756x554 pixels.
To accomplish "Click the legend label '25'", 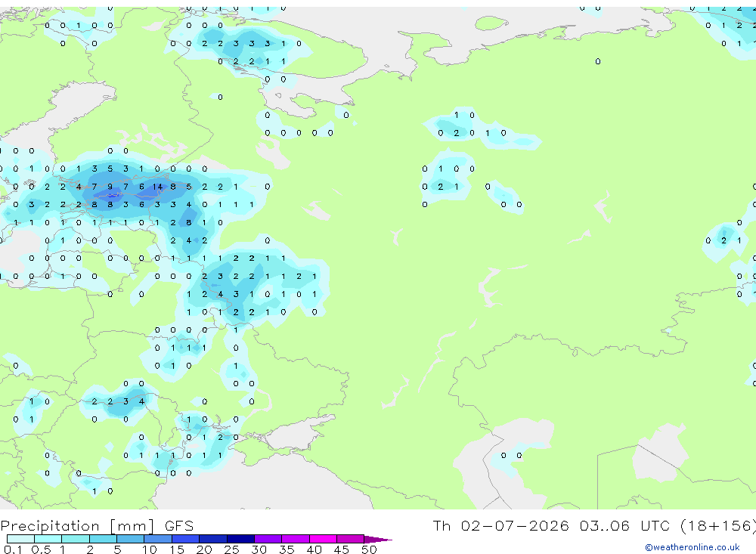I will (x=231, y=549).
